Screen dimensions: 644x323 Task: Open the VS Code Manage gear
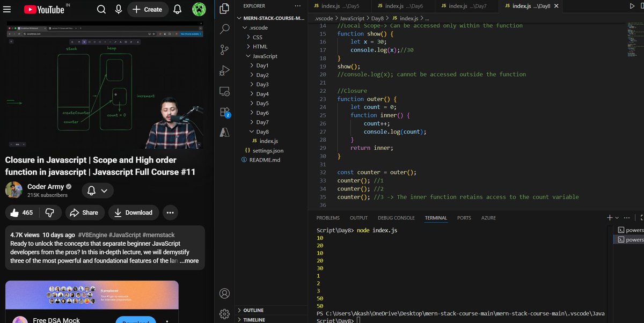pyautogui.click(x=225, y=314)
